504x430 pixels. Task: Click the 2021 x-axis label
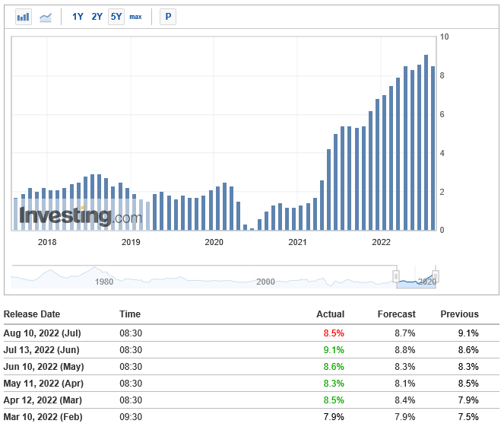click(297, 242)
